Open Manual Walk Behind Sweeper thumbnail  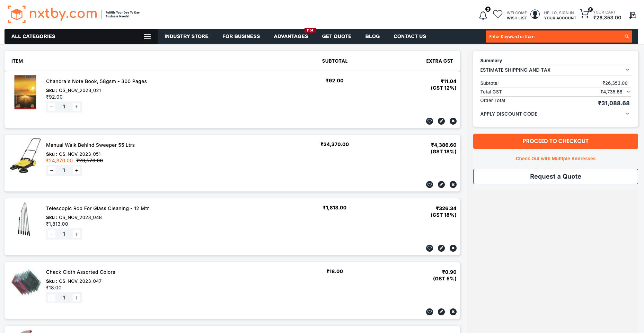25,156
